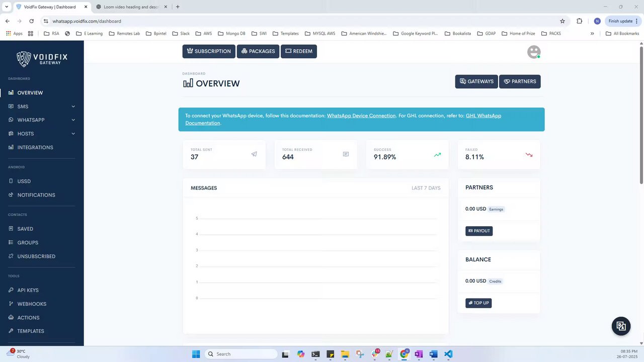Click the USSD phone icon in sidebar
Viewport: 644px width, 362px height.
click(11, 181)
